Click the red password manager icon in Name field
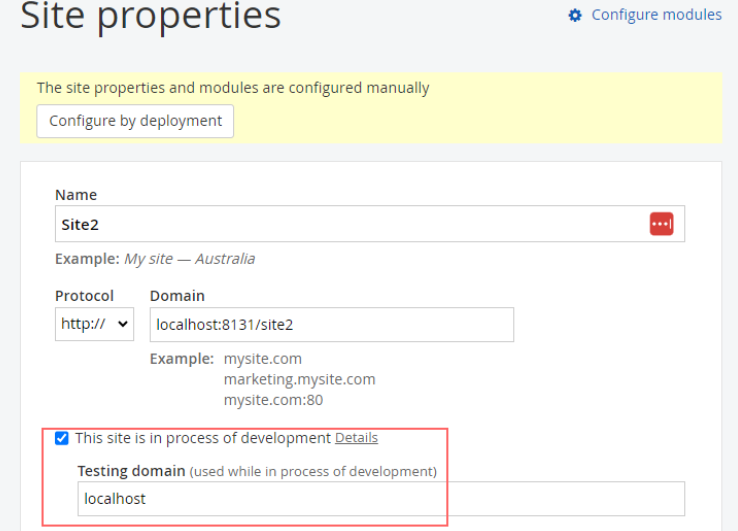 click(x=661, y=224)
